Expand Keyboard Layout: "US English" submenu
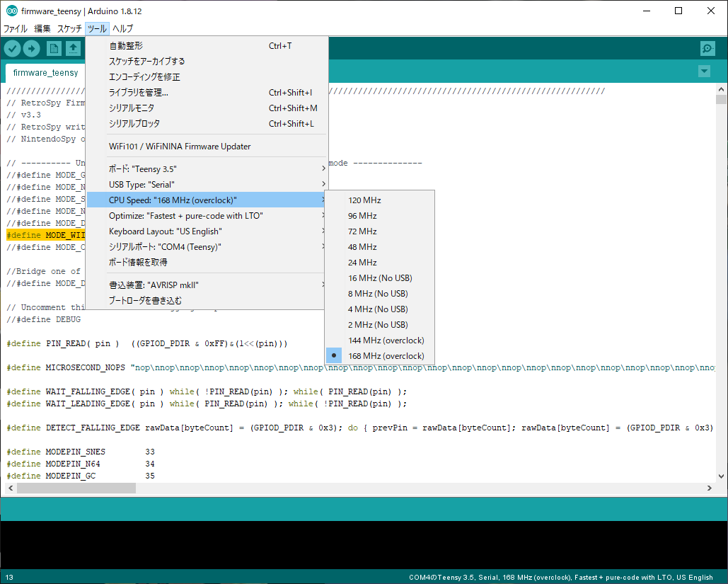Image resolution: width=728 pixels, height=584 pixels. (207, 231)
